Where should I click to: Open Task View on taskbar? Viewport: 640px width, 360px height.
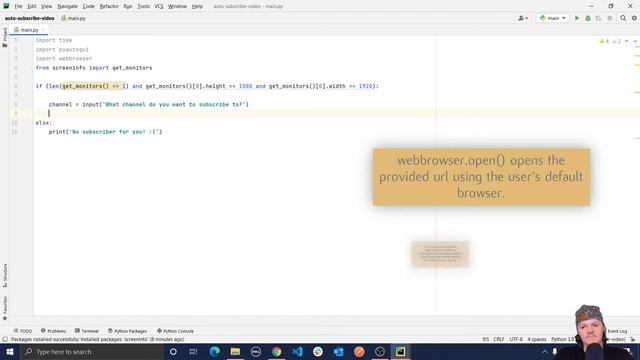click(193, 352)
